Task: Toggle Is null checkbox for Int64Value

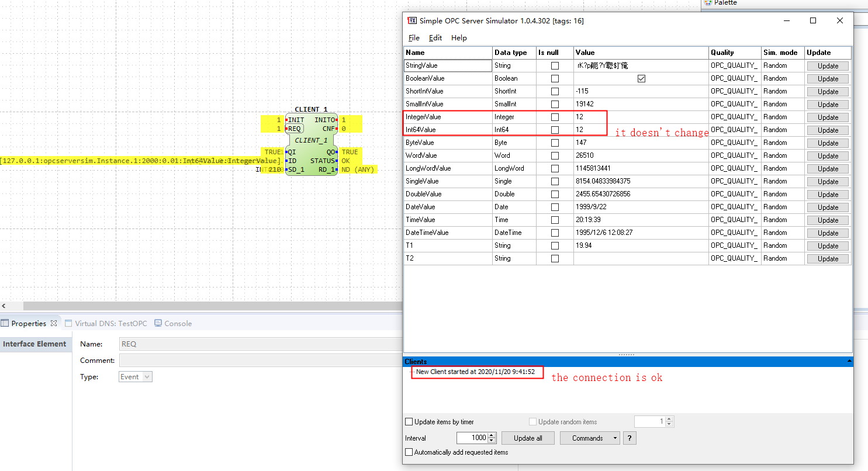Action: coord(555,130)
